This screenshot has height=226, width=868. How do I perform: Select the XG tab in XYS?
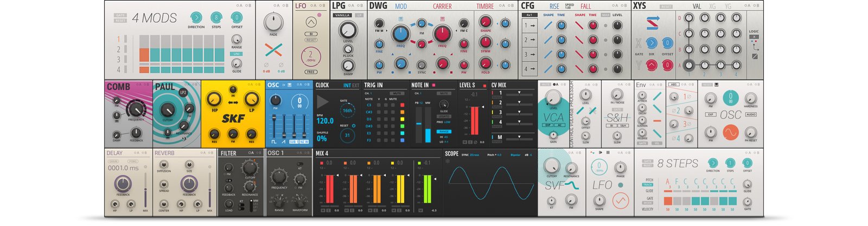[712, 7]
